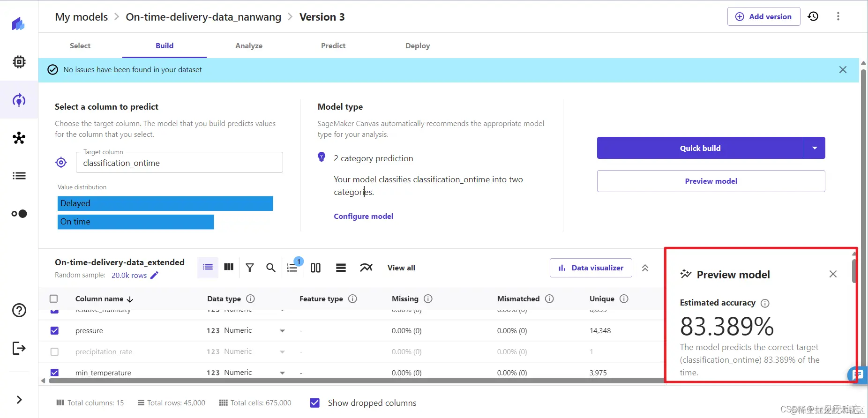Open the My models sidebar icon

pyautogui.click(x=19, y=100)
